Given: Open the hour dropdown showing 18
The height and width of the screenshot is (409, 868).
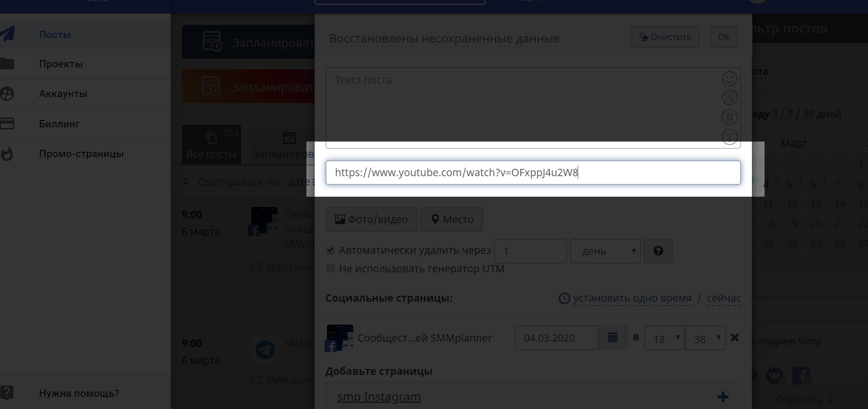Looking at the screenshot, I should coord(664,338).
